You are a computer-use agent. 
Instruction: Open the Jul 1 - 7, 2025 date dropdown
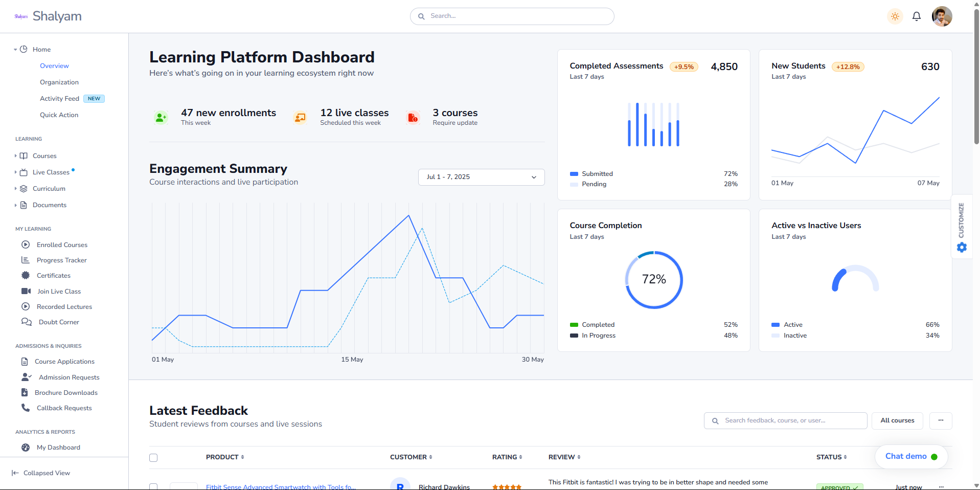[481, 177]
